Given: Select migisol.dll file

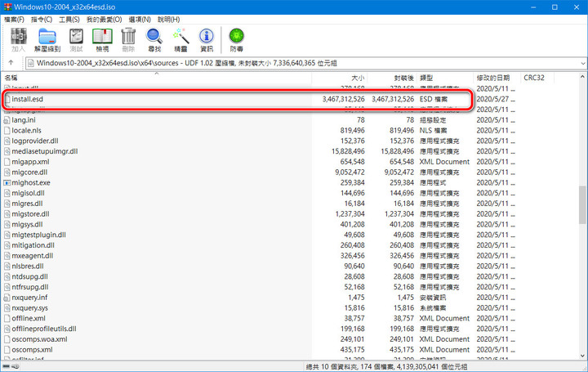Looking at the screenshot, I should tap(28, 193).
